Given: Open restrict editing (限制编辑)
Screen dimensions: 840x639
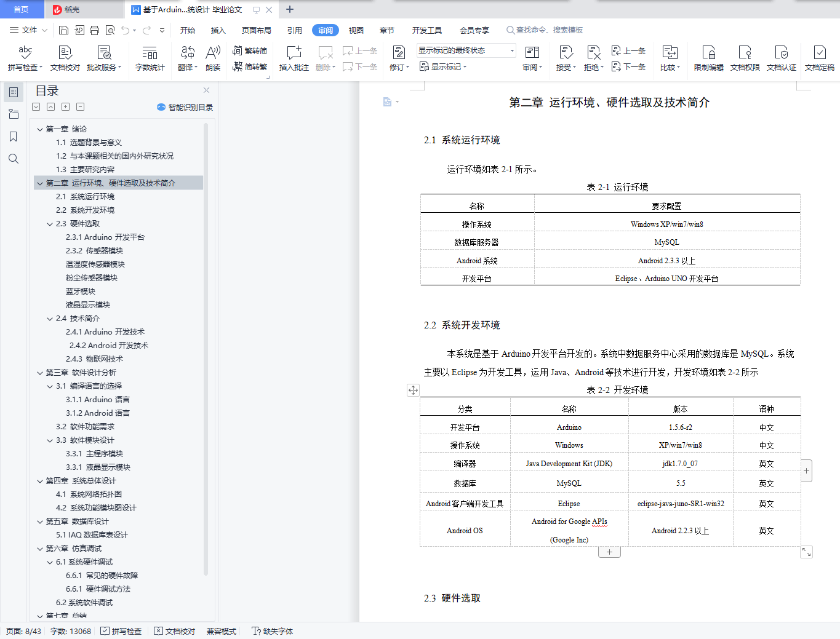Looking at the screenshot, I should [708, 58].
